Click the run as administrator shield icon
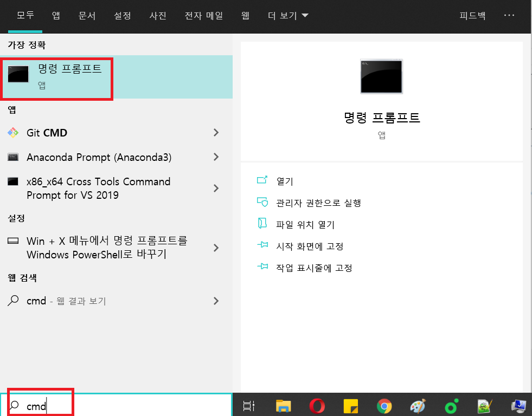This screenshot has height=416, width=532. pos(262,201)
